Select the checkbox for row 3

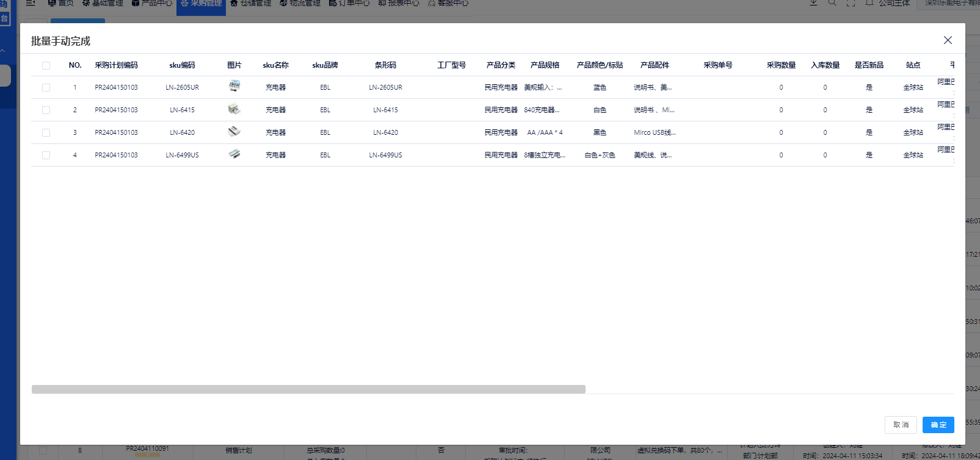click(x=46, y=132)
